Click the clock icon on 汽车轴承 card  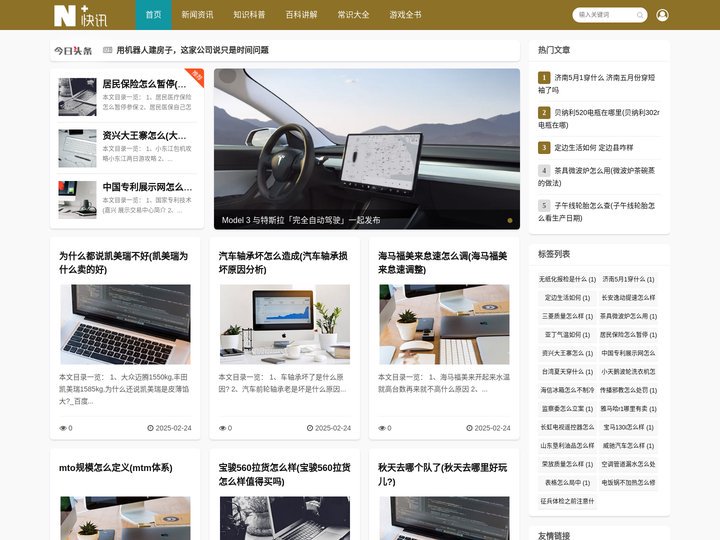310,428
